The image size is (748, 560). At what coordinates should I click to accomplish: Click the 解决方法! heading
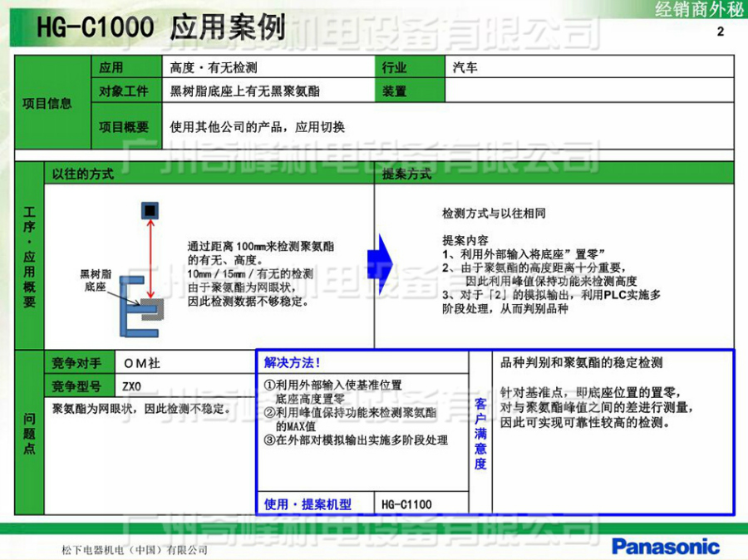click(x=293, y=362)
